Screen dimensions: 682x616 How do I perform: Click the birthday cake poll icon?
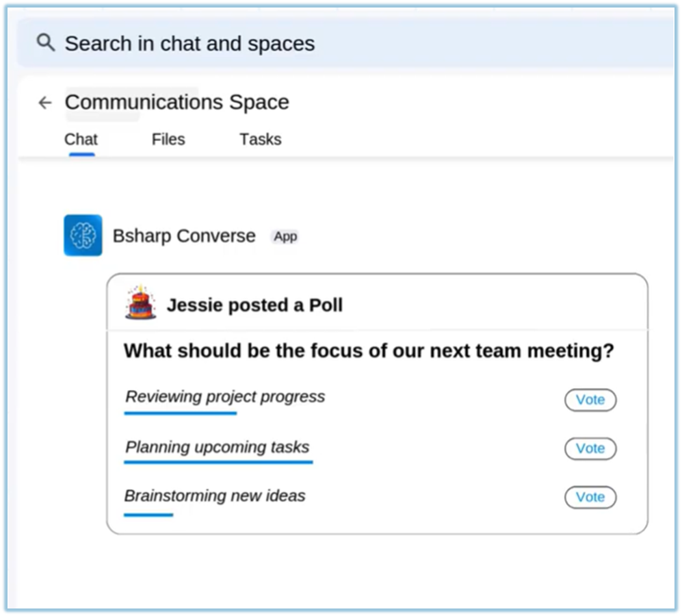point(140,303)
